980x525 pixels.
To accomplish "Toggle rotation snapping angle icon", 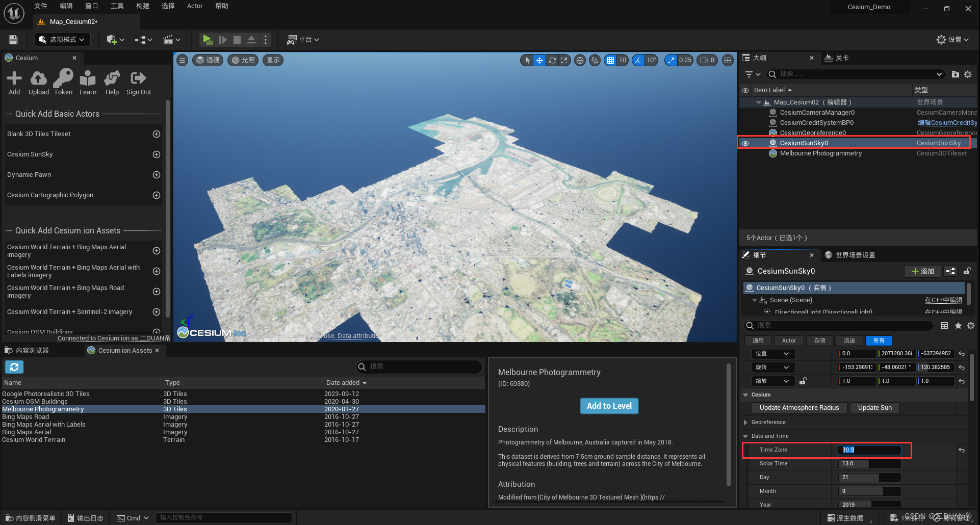I will click(638, 60).
